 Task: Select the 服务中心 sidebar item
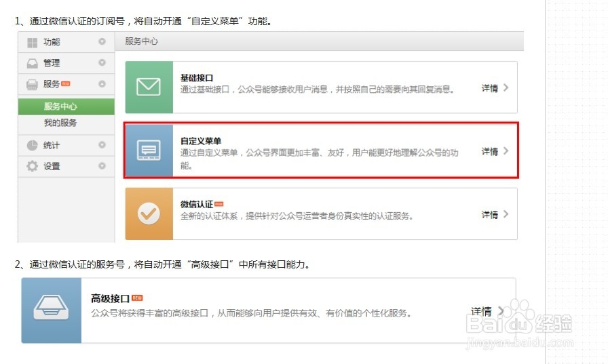[66, 106]
